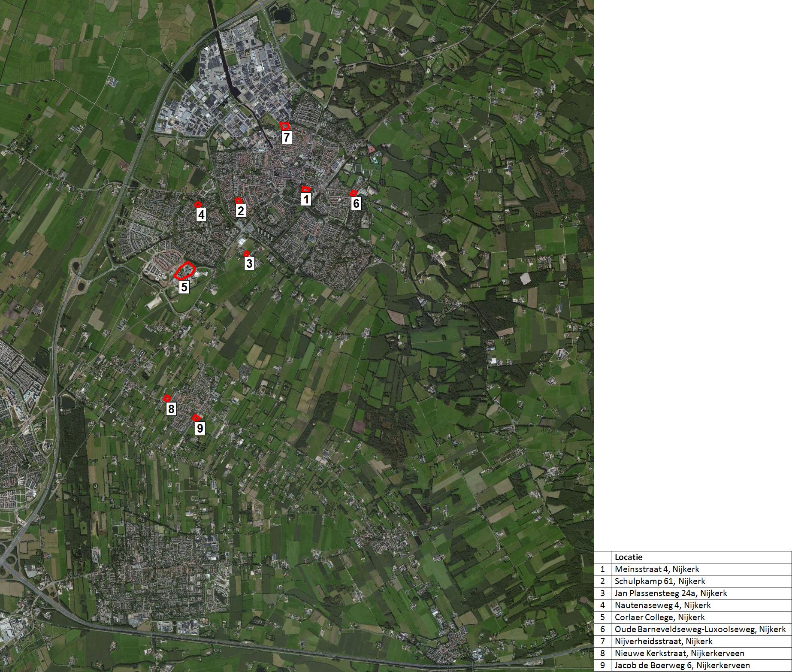
Task: Click the map label numbered 4
Action: tap(201, 215)
